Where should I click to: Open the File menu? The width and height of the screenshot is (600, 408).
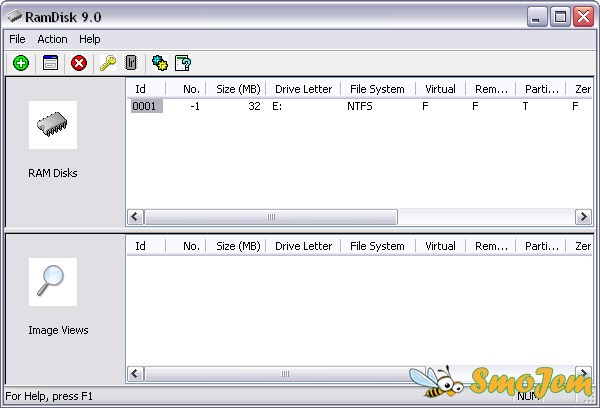pyautogui.click(x=17, y=39)
